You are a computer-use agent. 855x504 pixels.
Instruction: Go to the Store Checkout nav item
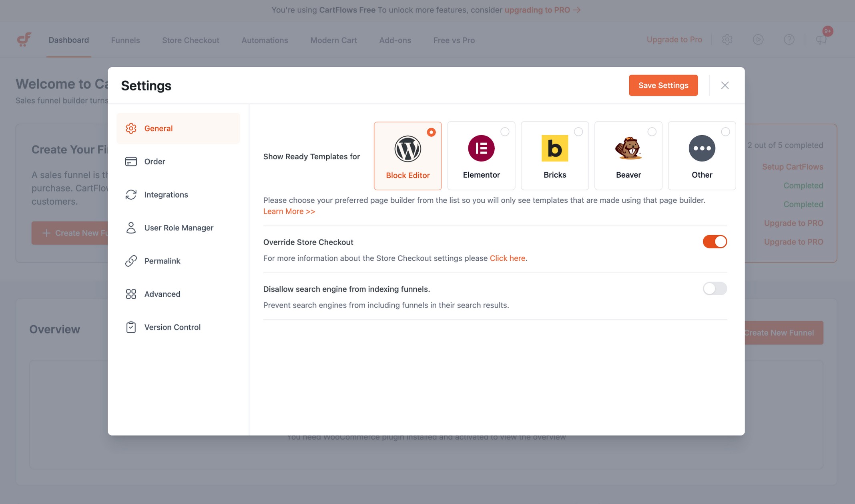[x=191, y=40]
